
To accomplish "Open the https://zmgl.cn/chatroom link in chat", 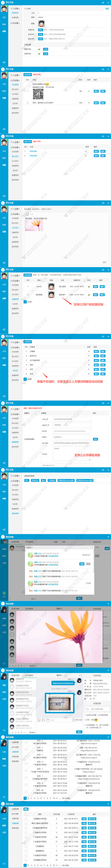I will coord(63,683).
